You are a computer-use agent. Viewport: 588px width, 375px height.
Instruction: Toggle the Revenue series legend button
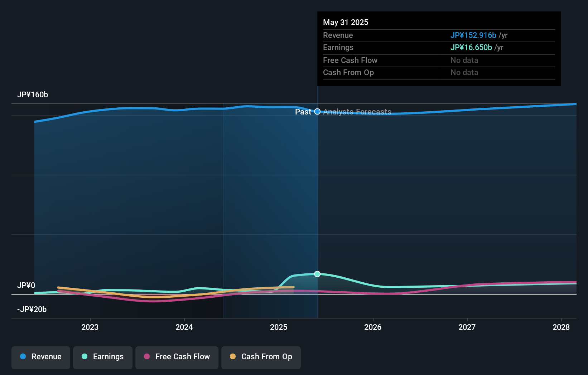[41, 357]
